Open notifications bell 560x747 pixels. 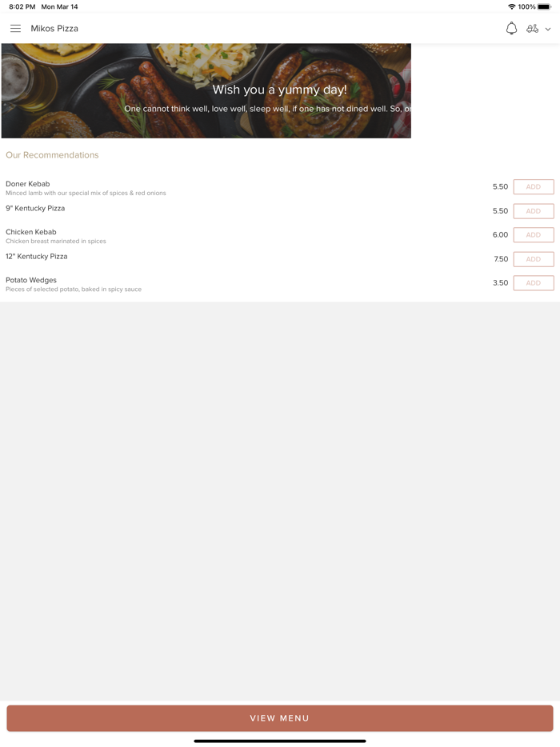511,28
